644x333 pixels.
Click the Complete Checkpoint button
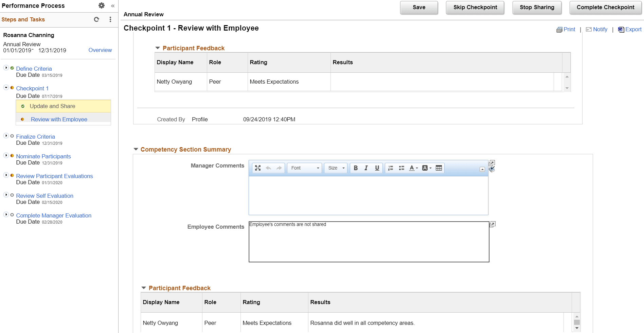click(x=605, y=7)
